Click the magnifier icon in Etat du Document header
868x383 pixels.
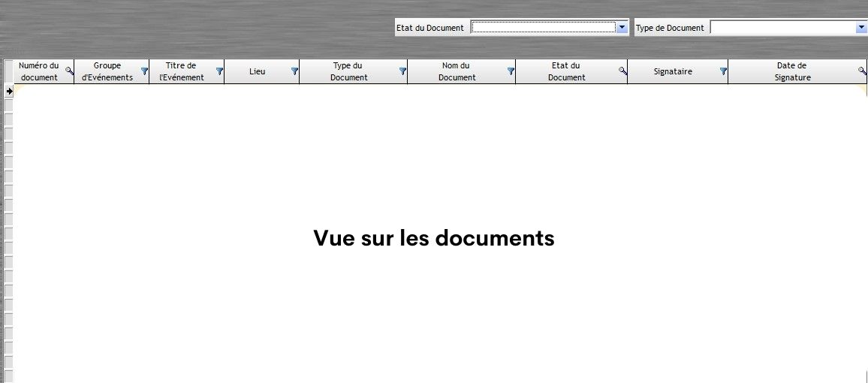tap(622, 71)
